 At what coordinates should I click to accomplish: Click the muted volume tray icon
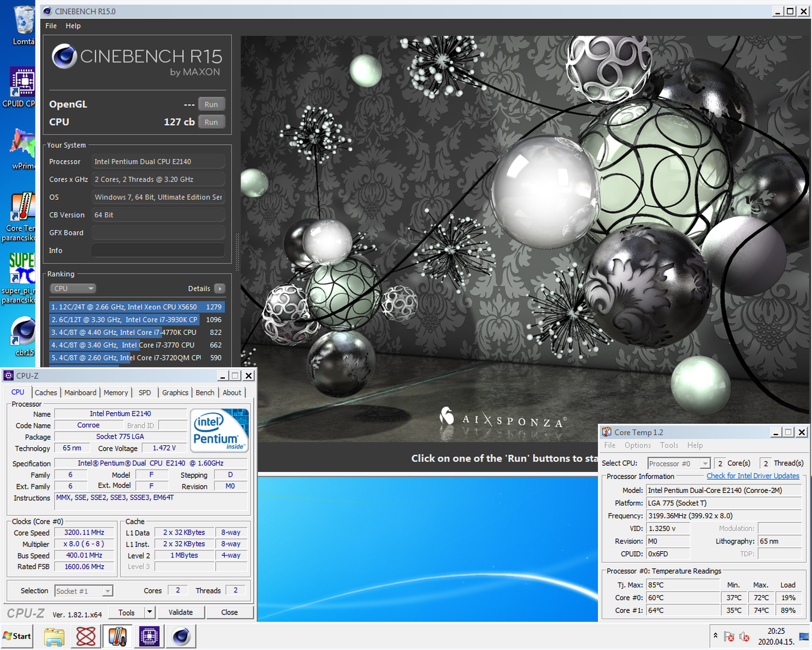744,636
